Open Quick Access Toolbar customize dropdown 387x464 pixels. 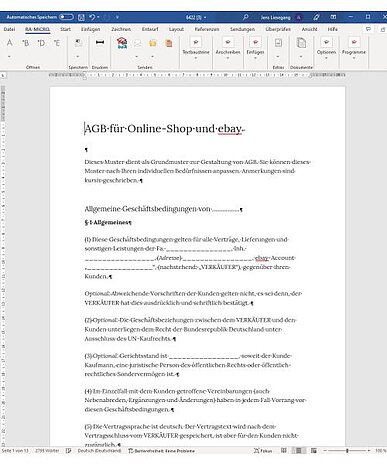(x=117, y=17)
